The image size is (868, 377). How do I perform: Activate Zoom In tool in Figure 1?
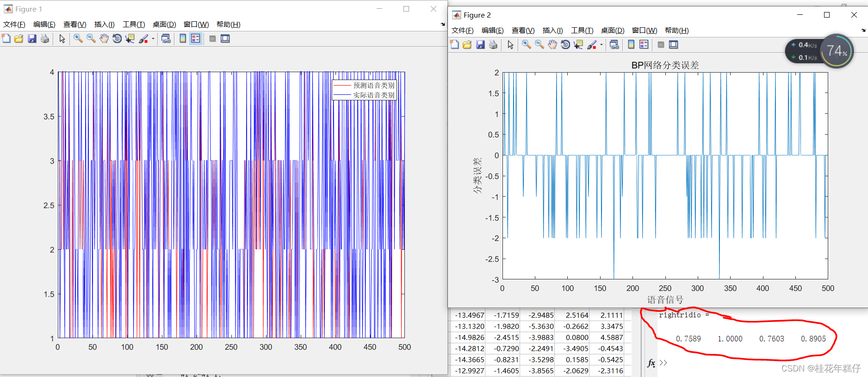coord(78,38)
